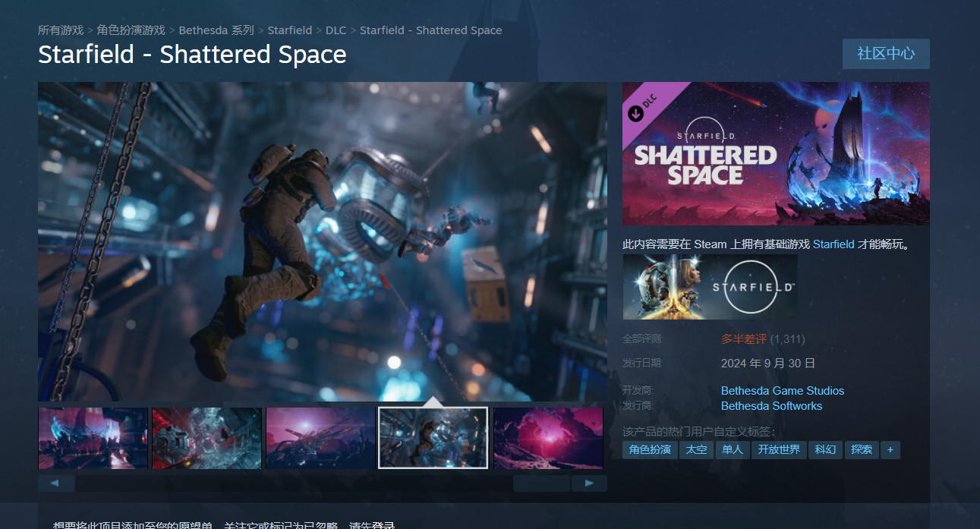Click the large astronaut screenshot preview
Image resolution: width=980 pixels, height=529 pixels.
[323, 241]
